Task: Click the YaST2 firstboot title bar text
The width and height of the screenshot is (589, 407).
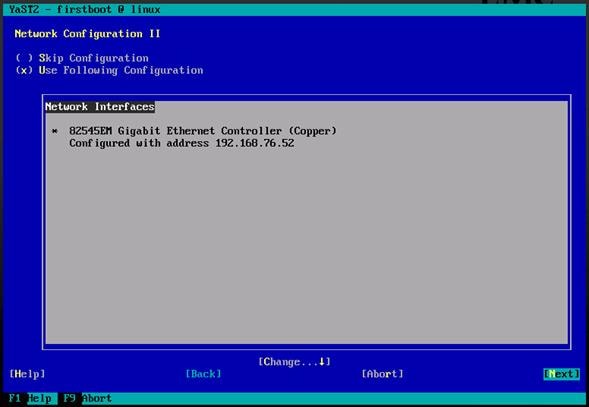Action: tap(85, 9)
